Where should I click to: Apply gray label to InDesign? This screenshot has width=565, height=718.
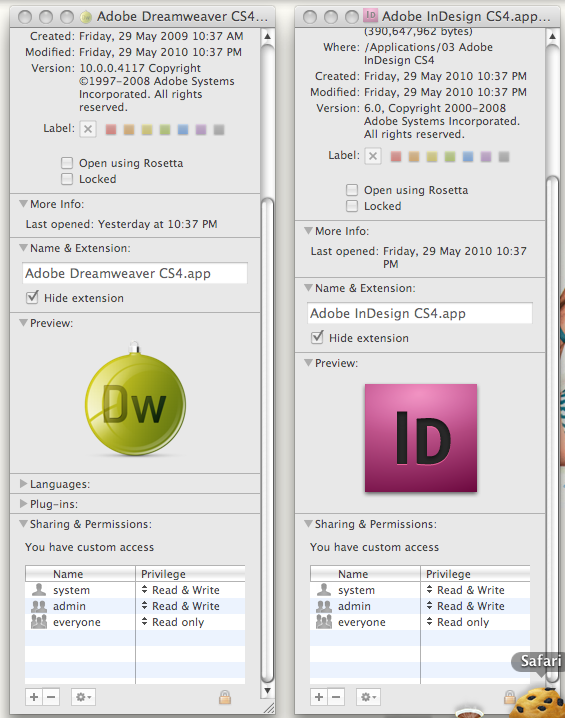pyautogui.click(x=504, y=157)
